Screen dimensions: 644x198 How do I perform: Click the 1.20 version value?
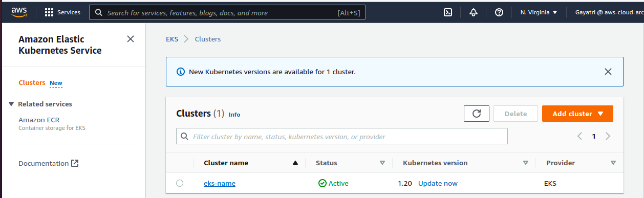405,183
